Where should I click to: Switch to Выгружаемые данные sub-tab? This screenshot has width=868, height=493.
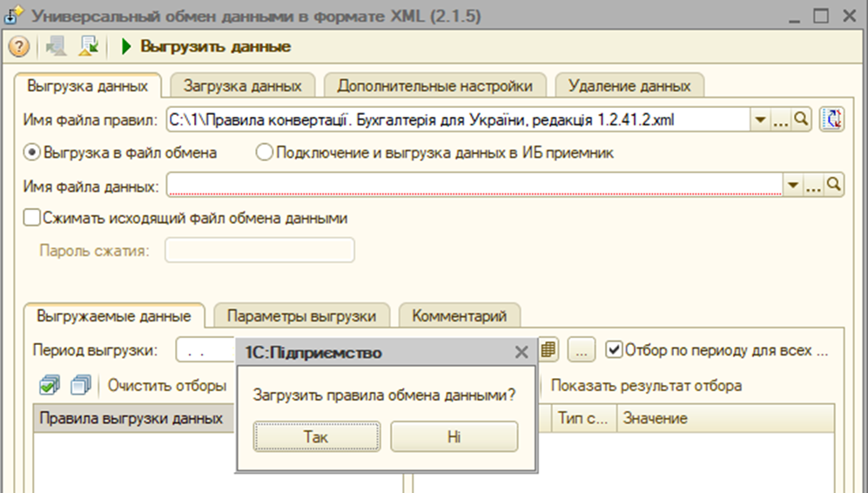[x=113, y=316]
